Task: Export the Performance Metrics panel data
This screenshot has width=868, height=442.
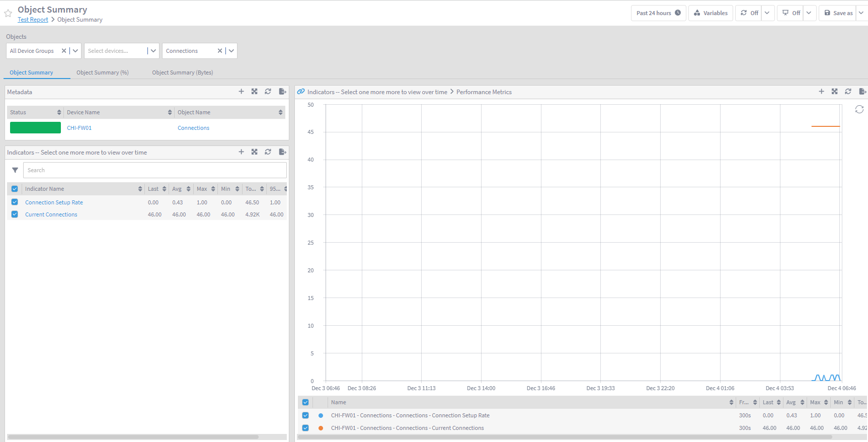Action: (862, 92)
